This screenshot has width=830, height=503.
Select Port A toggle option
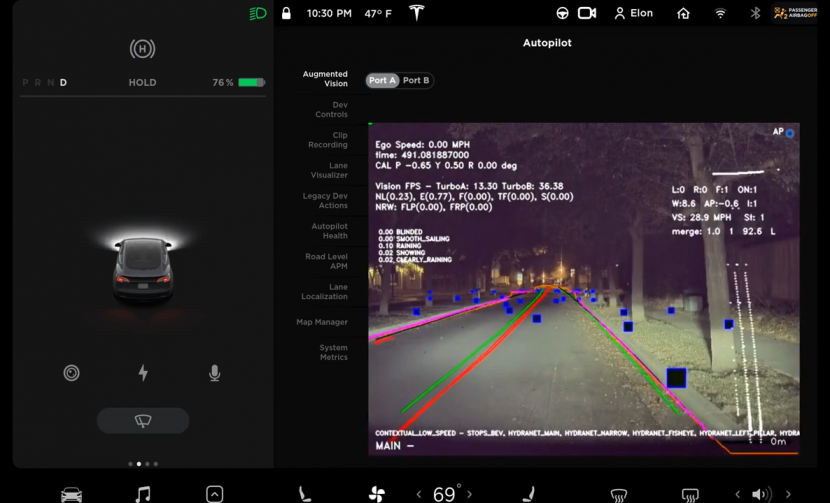pyautogui.click(x=382, y=80)
